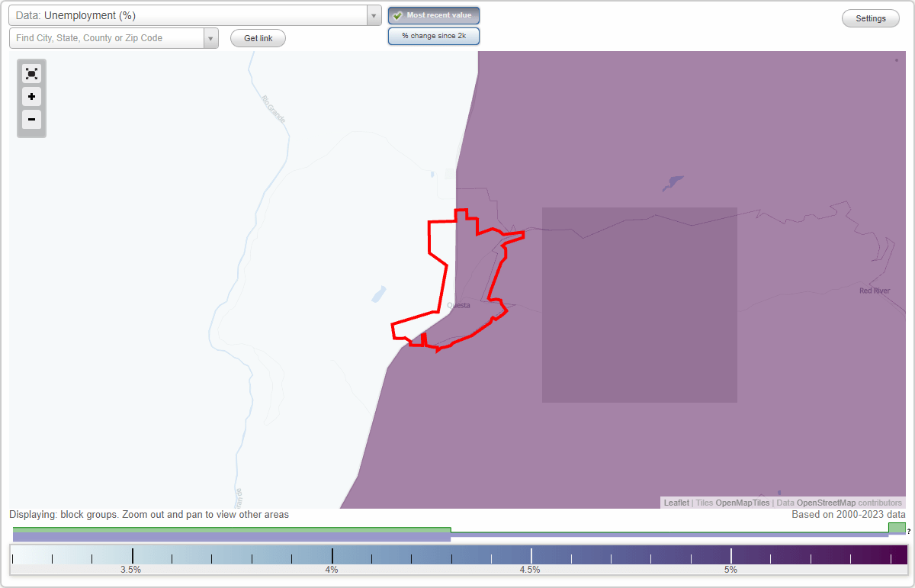Click inside the Find City search field
Image resolution: width=915 pixels, height=588 pixels.
pyautogui.click(x=107, y=37)
